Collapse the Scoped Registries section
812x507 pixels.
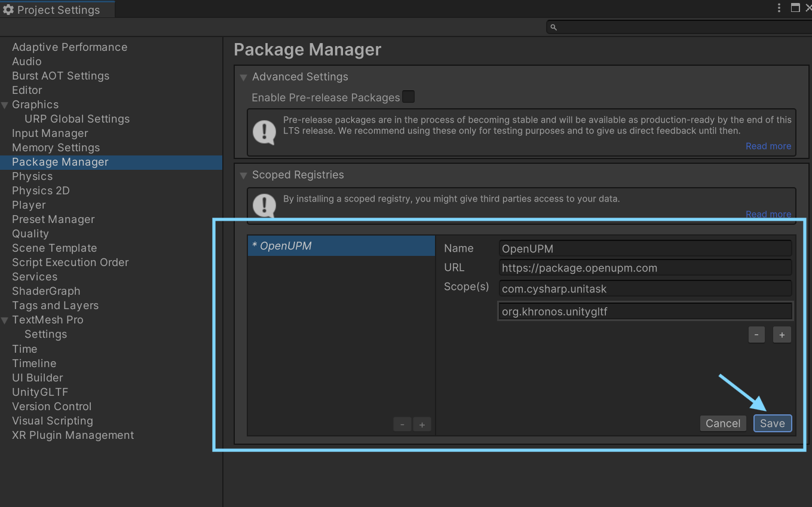click(x=243, y=175)
